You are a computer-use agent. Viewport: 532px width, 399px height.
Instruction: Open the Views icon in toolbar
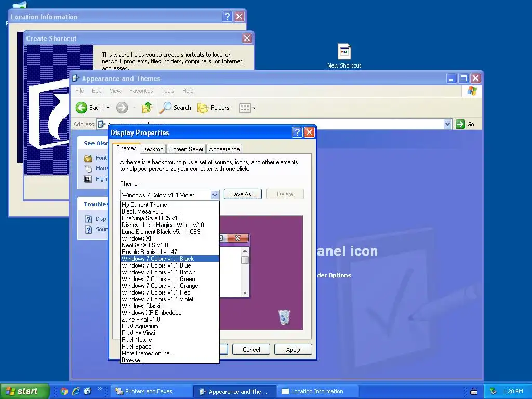(245, 108)
